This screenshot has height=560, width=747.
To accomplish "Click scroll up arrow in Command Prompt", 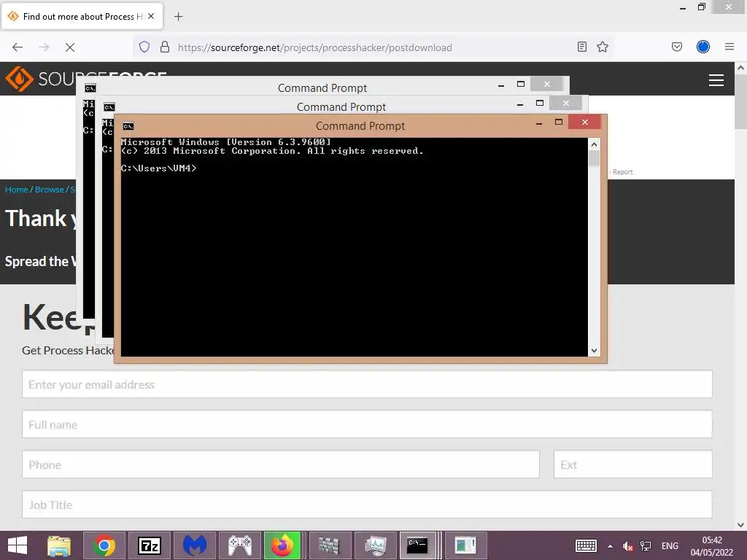I will pyautogui.click(x=594, y=144).
